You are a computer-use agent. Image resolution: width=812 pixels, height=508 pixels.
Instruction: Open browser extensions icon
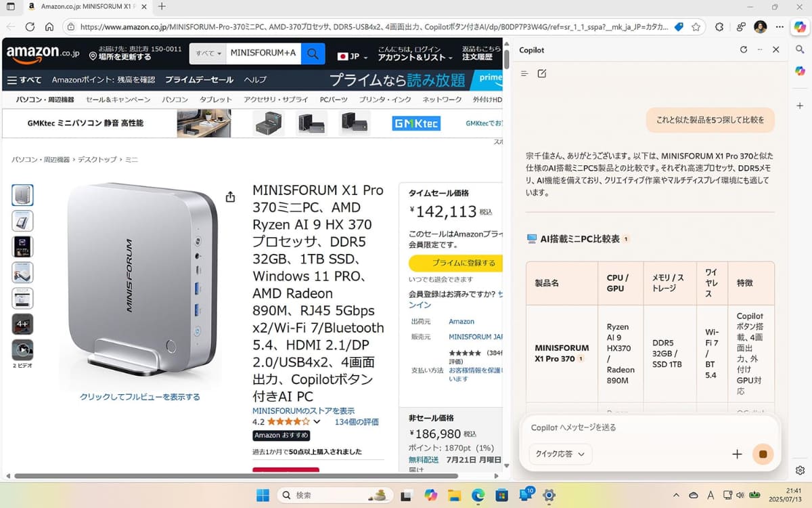pos(719,27)
